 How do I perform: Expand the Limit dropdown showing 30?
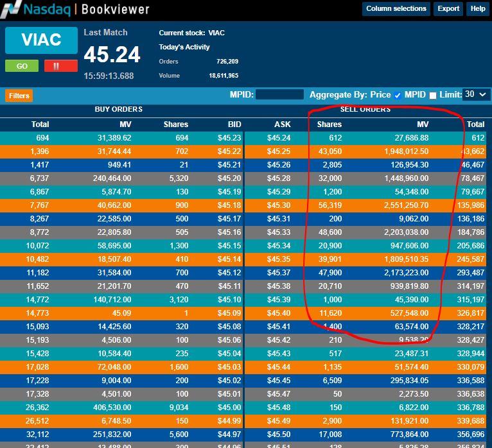pyautogui.click(x=476, y=94)
